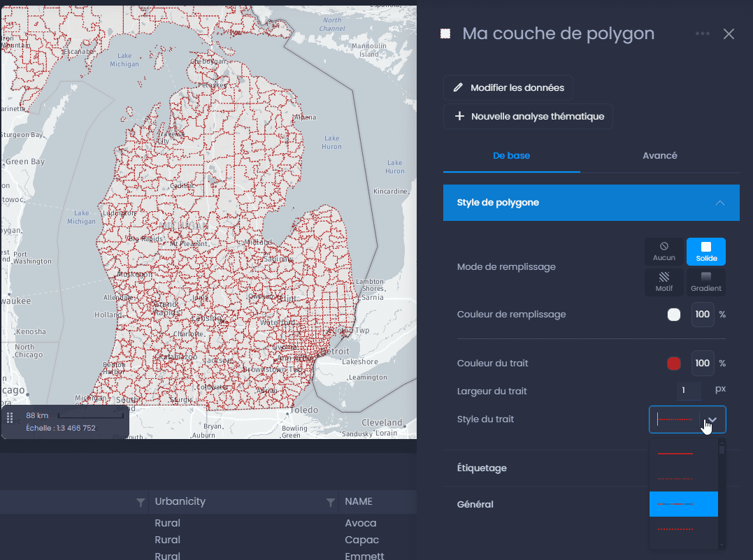Click Nouvelle analyse thématique button

(x=528, y=116)
